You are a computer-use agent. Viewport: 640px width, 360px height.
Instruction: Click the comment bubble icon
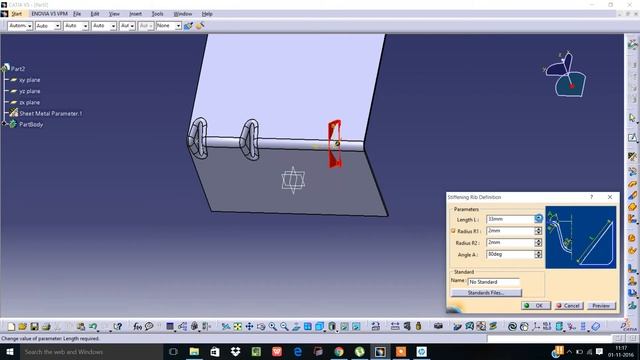[x=149, y=327]
